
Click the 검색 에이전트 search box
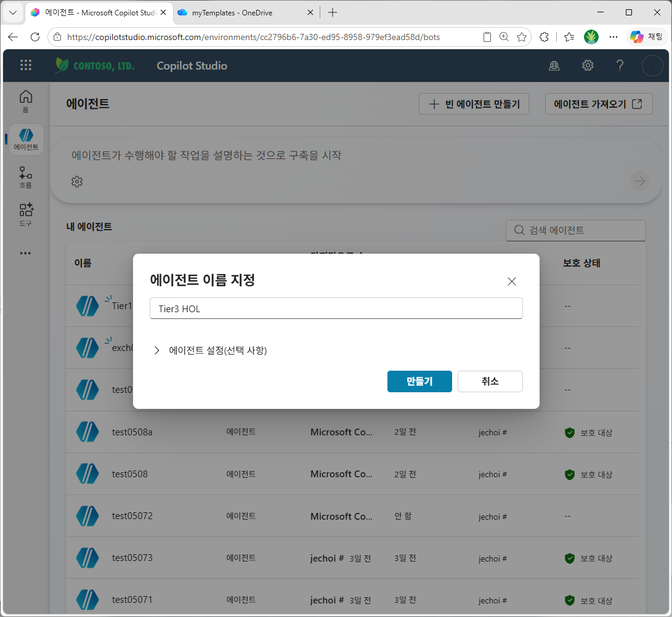pyautogui.click(x=575, y=230)
